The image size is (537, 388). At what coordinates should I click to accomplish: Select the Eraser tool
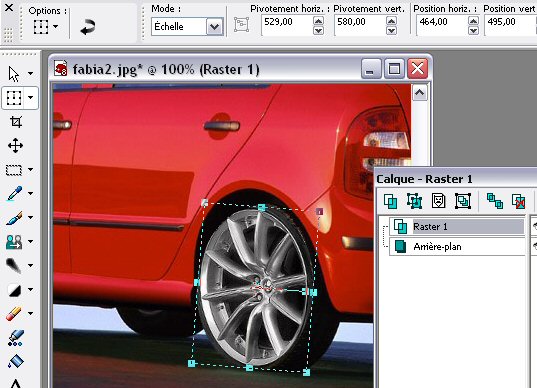(x=14, y=314)
